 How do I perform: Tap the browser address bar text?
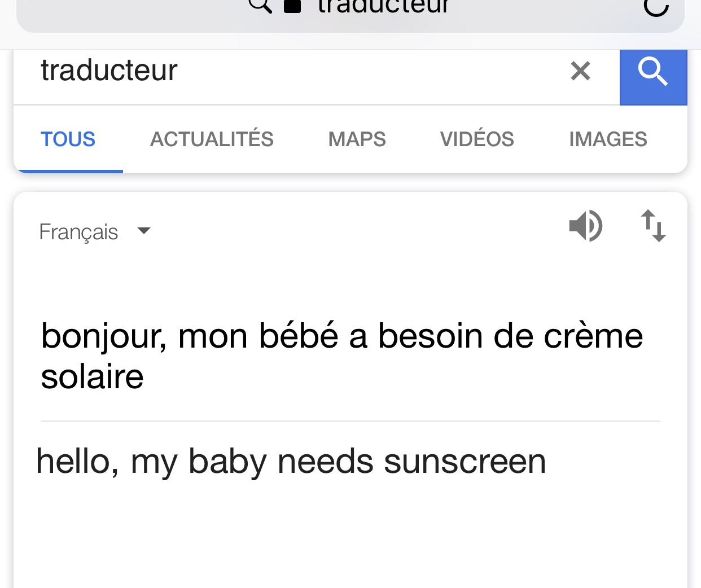click(383, 7)
